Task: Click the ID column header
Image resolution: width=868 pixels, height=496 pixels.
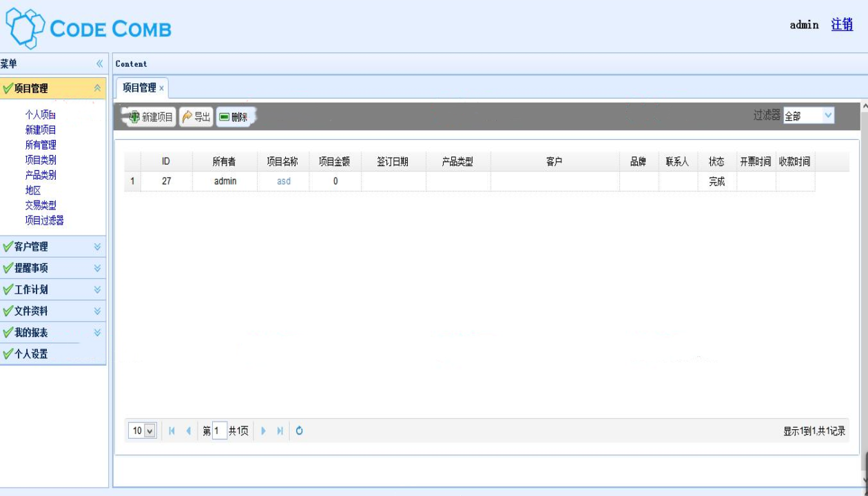Action: click(x=166, y=162)
